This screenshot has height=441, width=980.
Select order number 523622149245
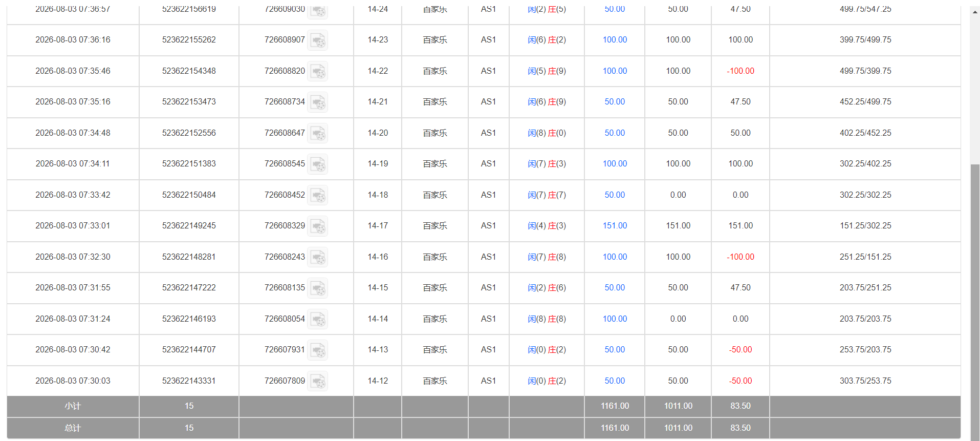pos(189,226)
